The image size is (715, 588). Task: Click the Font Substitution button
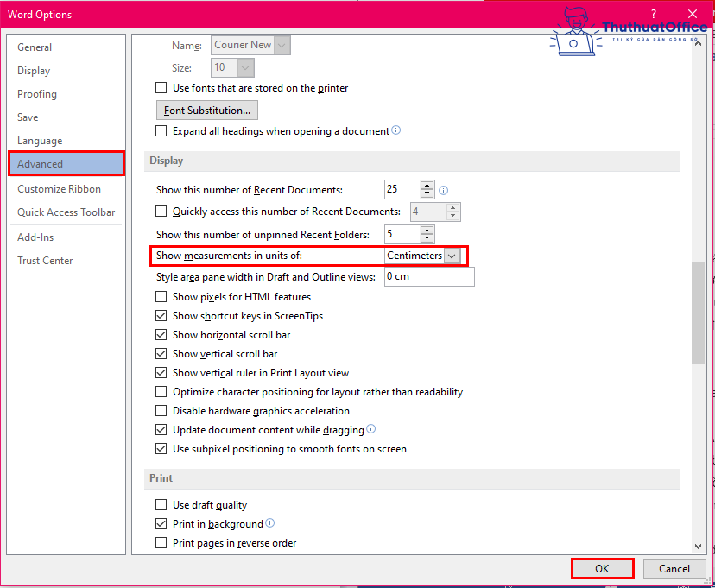click(x=207, y=111)
